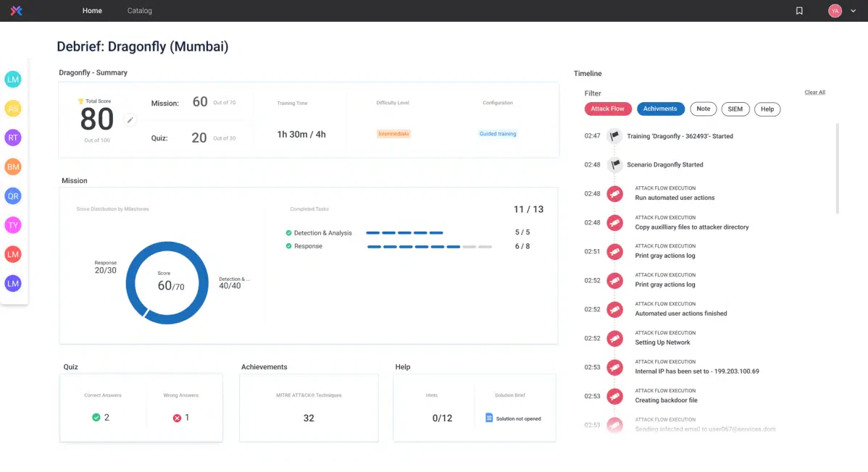Click the app logo in top bar
This screenshot has width=868, height=472.
15,10
